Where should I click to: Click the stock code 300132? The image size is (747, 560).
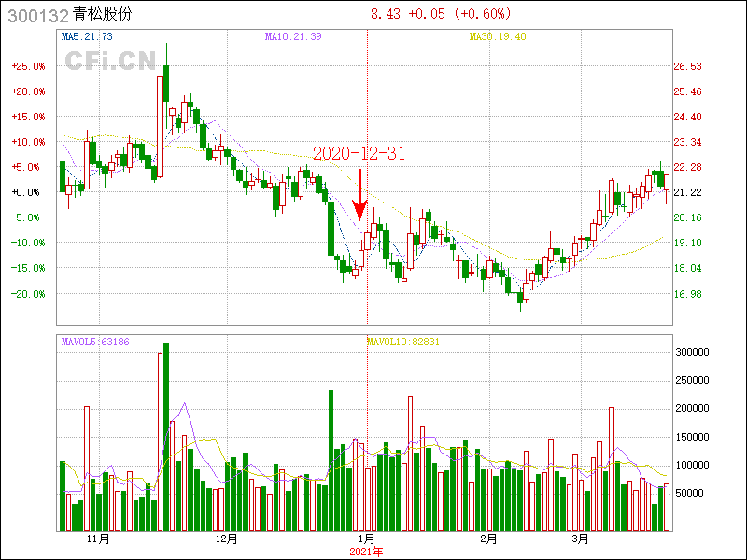point(37,16)
